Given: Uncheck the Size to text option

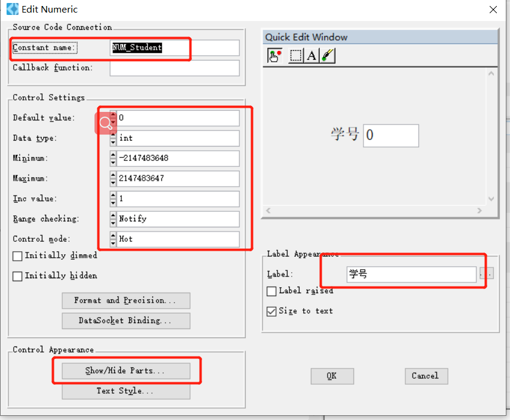Looking at the screenshot, I should point(271,311).
